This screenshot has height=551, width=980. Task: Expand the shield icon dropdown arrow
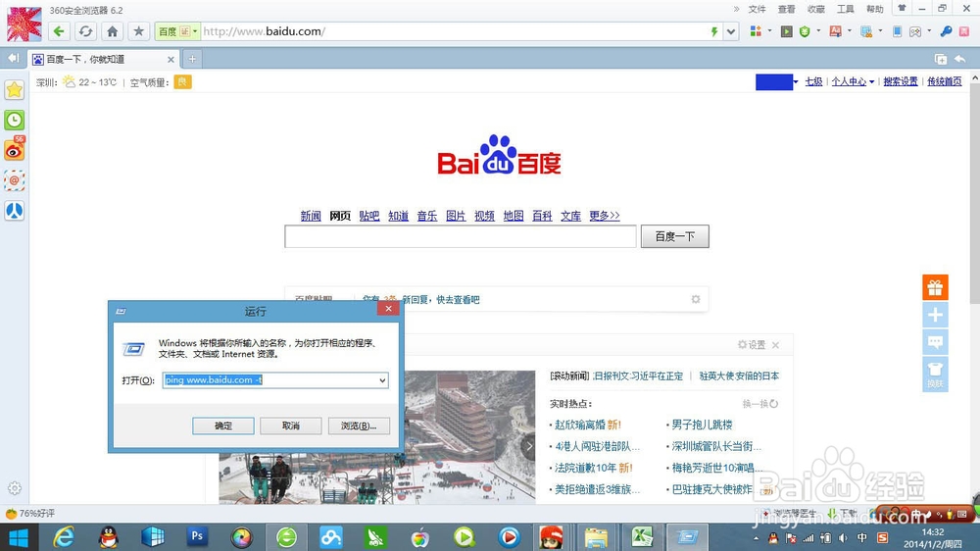coord(818,30)
